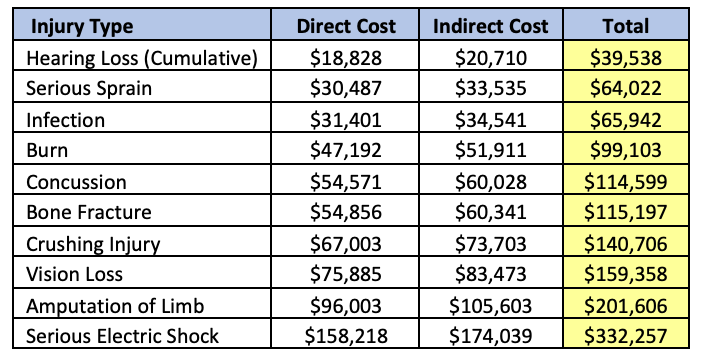Select Amputation of Limb indirect cost $105,603
Viewport: 701px width, 362px height.
click(x=491, y=303)
